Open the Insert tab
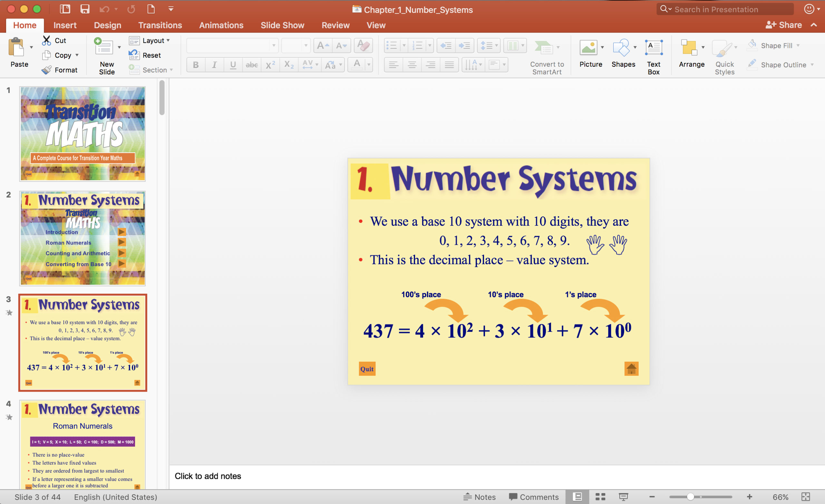The width and height of the screenshot is (825, 504). (x=65, y=25)
